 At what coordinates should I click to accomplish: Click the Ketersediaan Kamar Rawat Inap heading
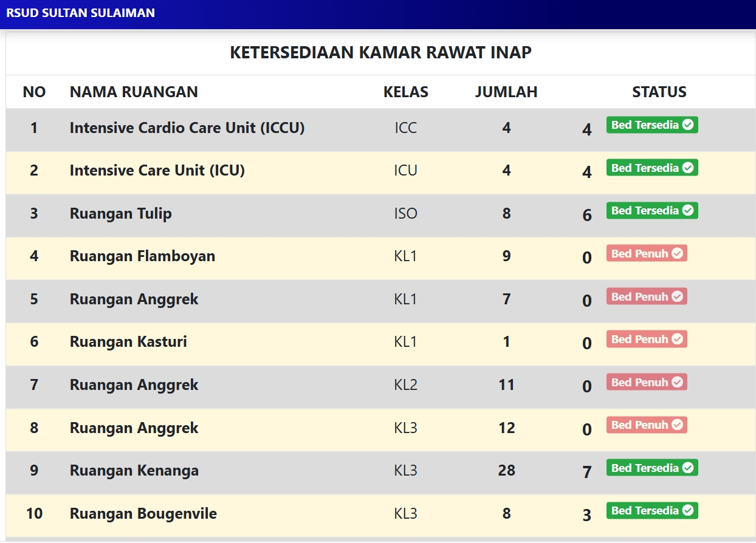380,52
